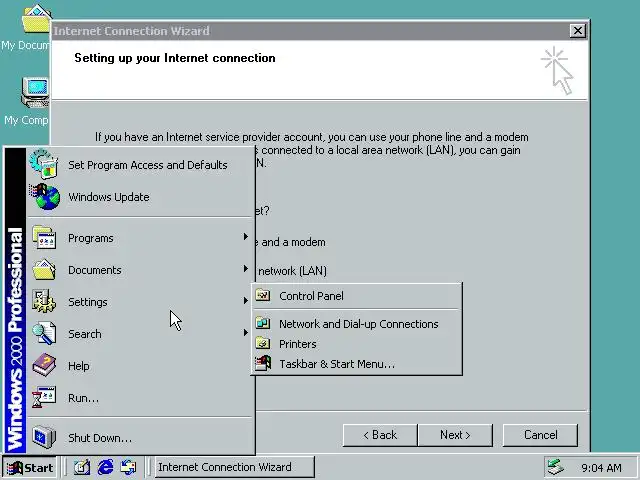Click the 9:04 AM system clock

[601, 468]
